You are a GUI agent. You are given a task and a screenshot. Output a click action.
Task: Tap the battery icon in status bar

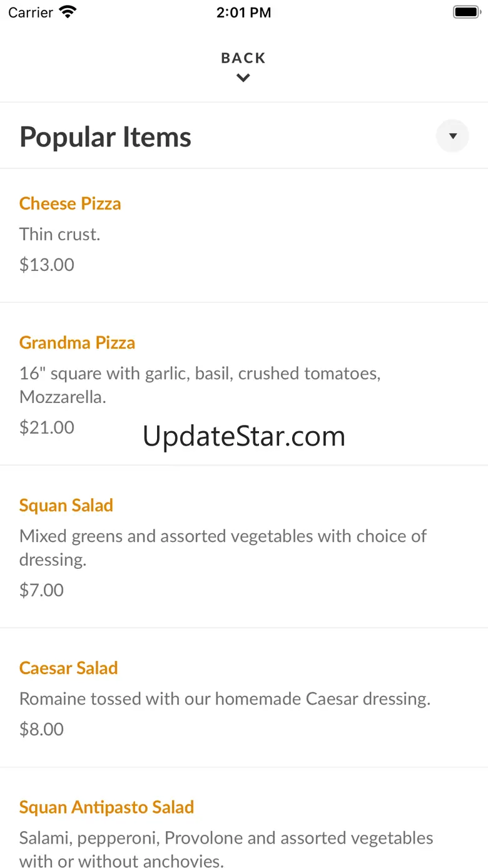(465, 12)
